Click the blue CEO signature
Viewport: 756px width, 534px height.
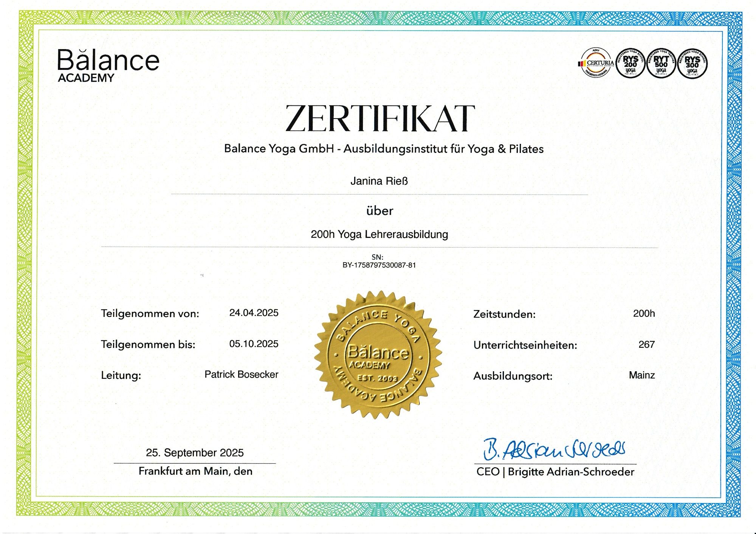tap(554, 449)
